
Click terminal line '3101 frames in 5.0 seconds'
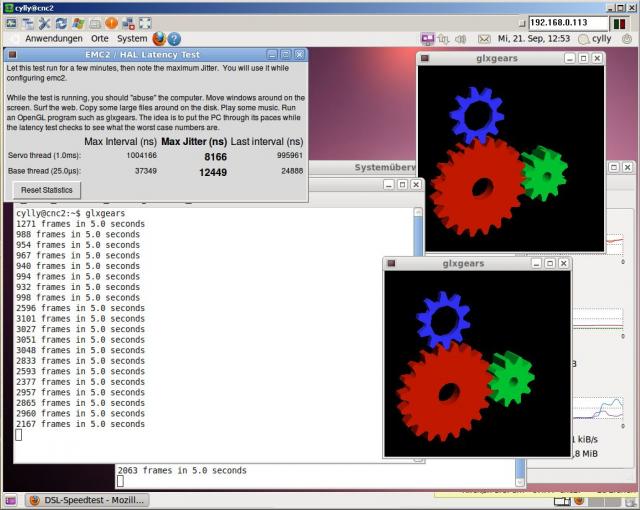(80, 318)
